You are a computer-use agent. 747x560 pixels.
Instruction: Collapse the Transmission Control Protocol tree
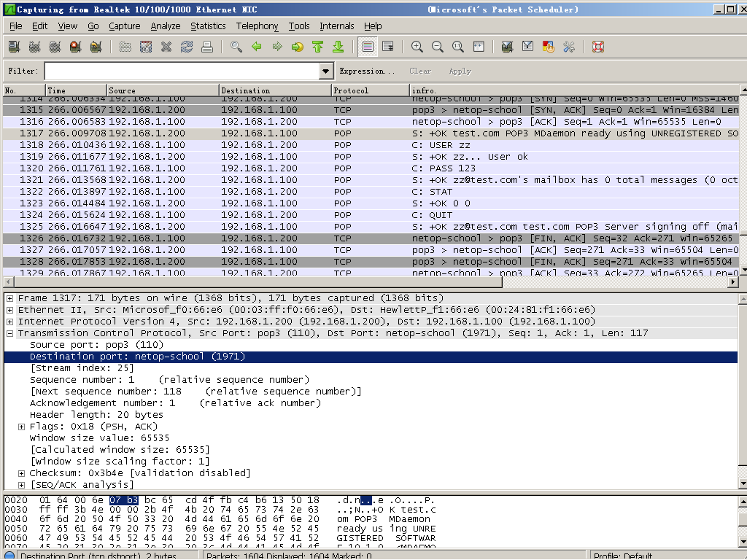pyautogui.click(x=10, y=333)
